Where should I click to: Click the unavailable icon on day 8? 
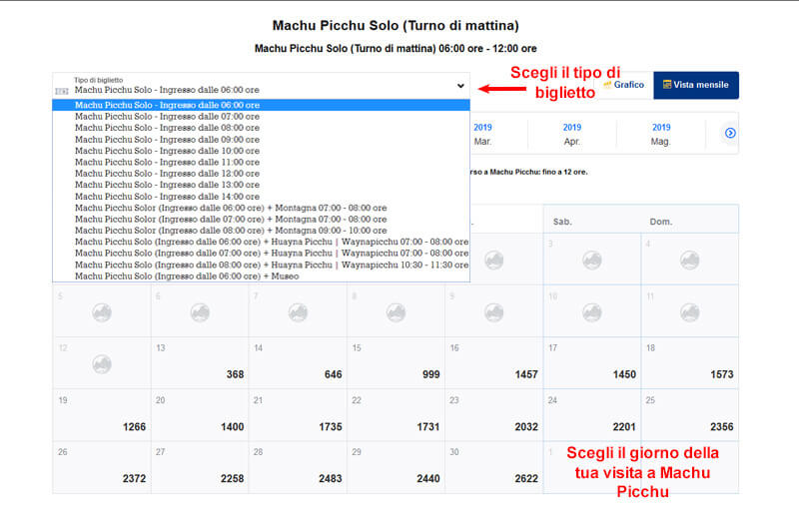396,312
